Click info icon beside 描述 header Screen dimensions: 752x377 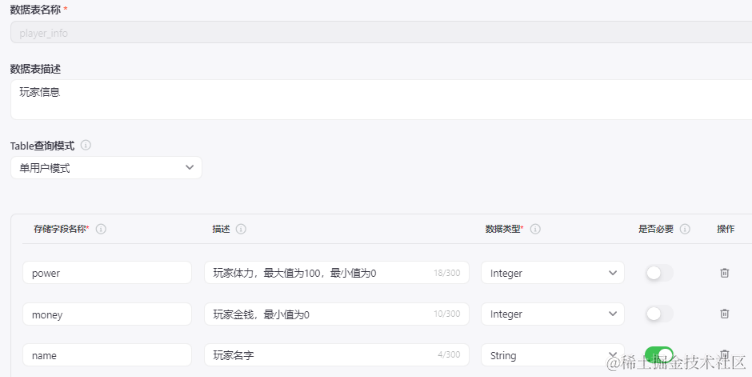click(241, 229)
